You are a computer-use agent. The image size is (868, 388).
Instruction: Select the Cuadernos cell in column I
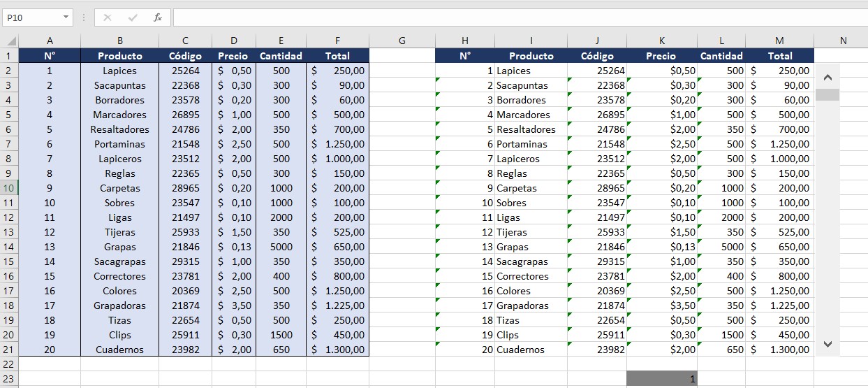531,350
